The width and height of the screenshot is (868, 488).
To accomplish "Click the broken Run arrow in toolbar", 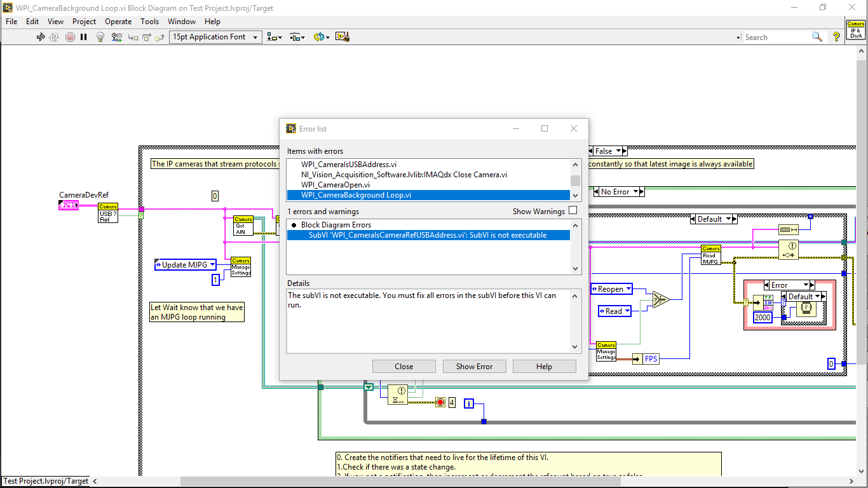I will tap(41, 37).
